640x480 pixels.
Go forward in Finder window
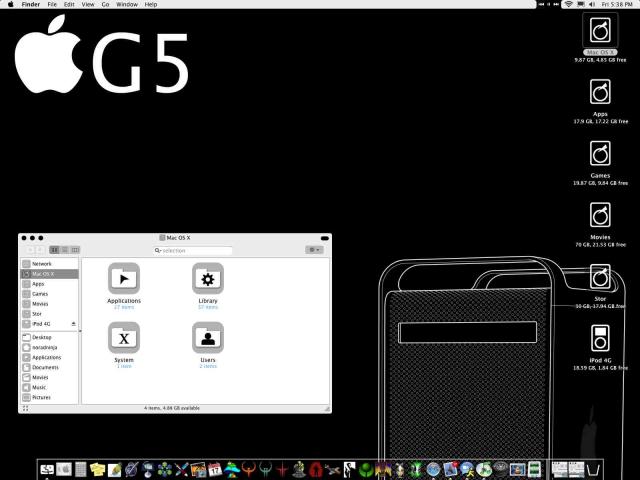pos(40,250)
